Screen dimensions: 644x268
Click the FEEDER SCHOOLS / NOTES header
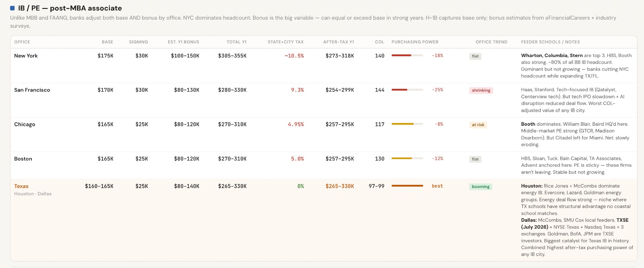(550, 42)
